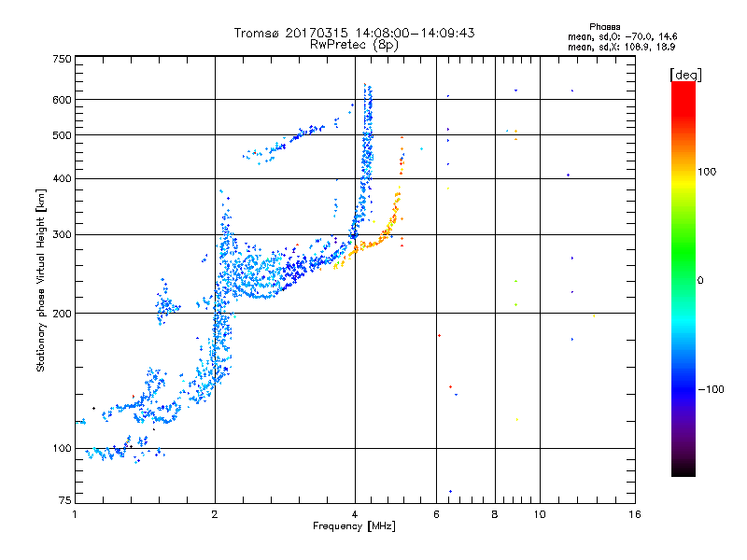Click the plot title 'Tromsø 20170315 14:08:00-14:09:43'

[354, 33]
